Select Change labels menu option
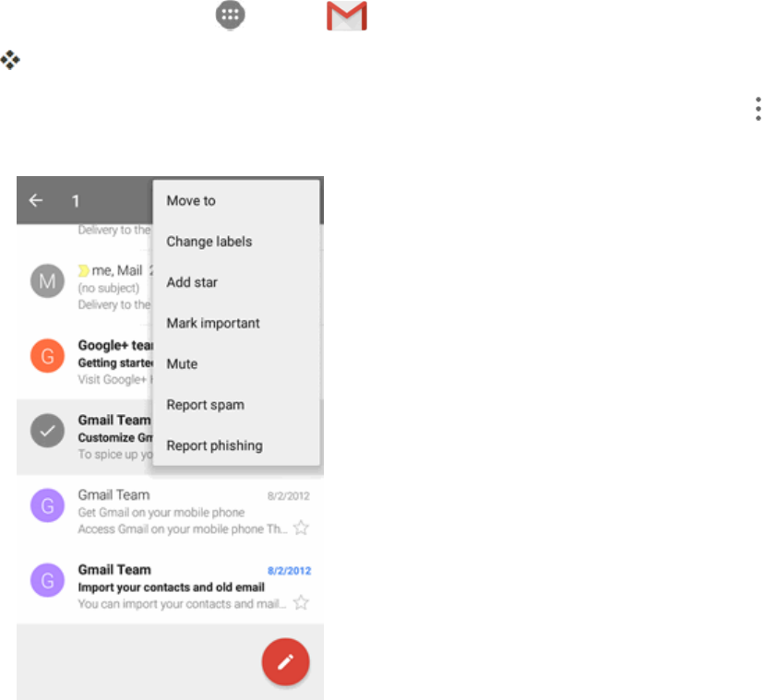 tap(236, 242)
